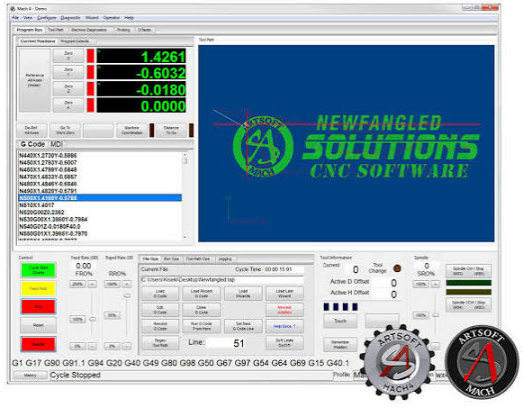This screenshot has height=408, width=532.
Task: Set spindle override to 150%
Action: [420, 284]
